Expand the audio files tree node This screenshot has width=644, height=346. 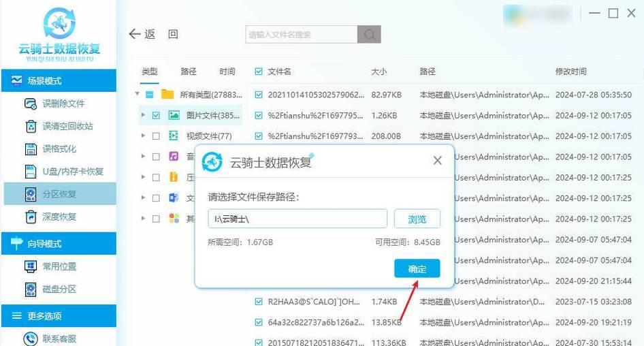[x=143, y=156]
